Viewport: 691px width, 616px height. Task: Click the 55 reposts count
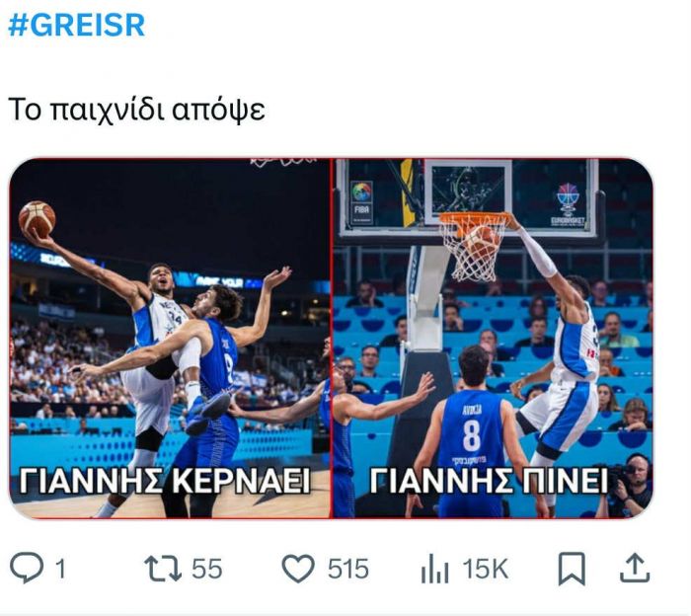click(206, 570)
